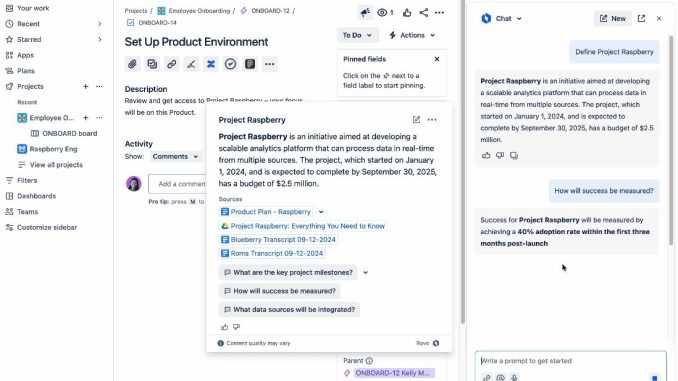Open the To Do status dropdown
The image size is (678, 381).
click(x=357, y=35)
